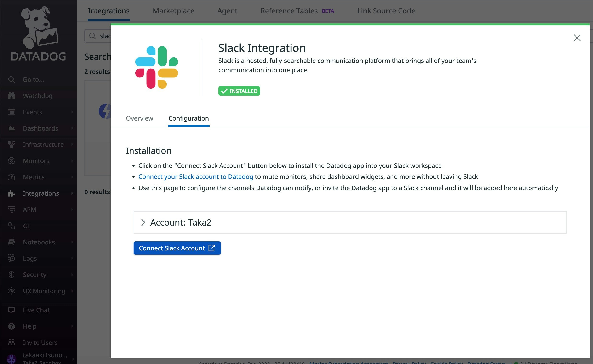The height and width of the screenshot is (364, 593).
Task: Click the Monitors target icon
Action: click(x=11, y=161)
